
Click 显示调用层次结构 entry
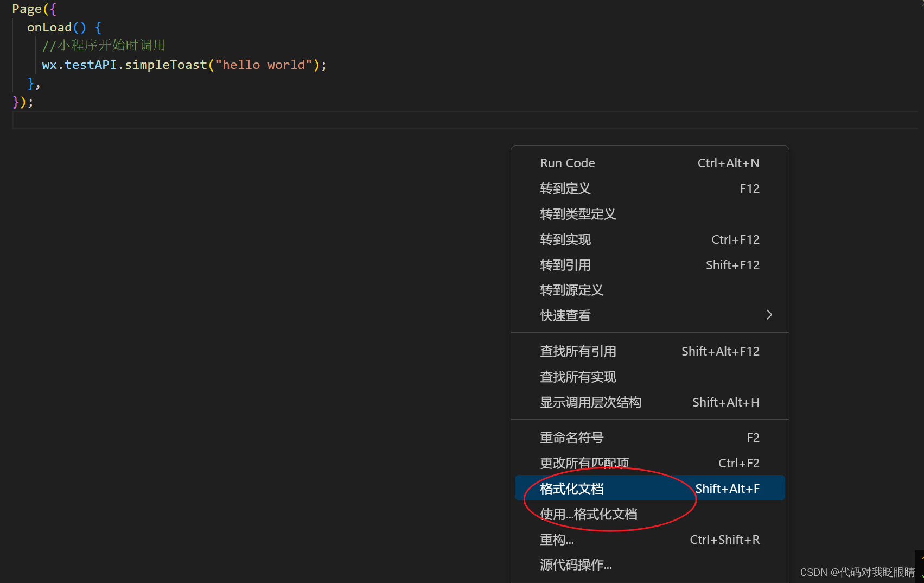(649, 402)
